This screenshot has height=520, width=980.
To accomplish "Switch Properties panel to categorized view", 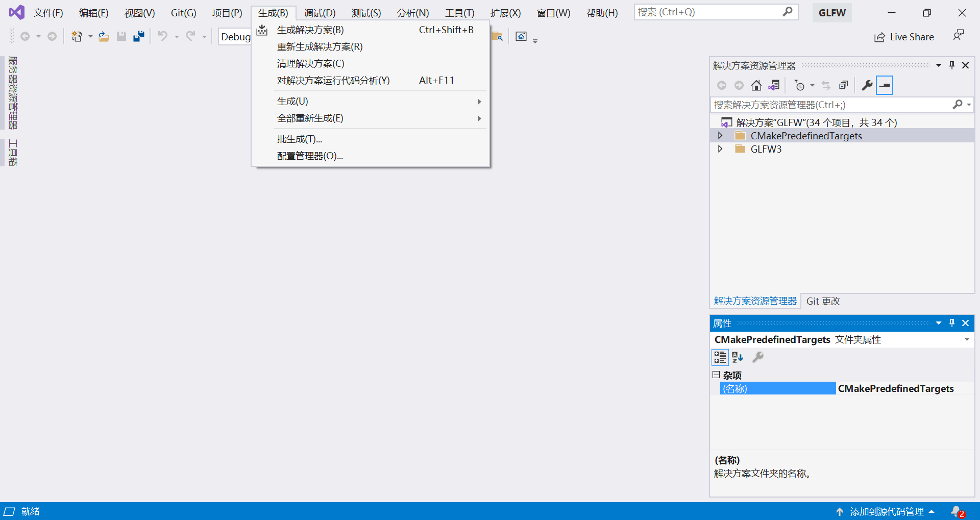I will pos(720,357).
